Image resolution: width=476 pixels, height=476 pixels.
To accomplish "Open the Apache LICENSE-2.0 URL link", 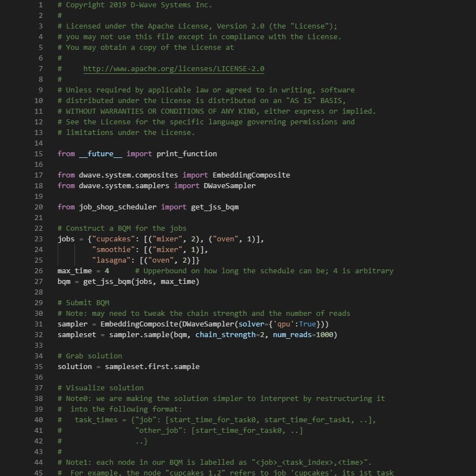I will (174, 69).
